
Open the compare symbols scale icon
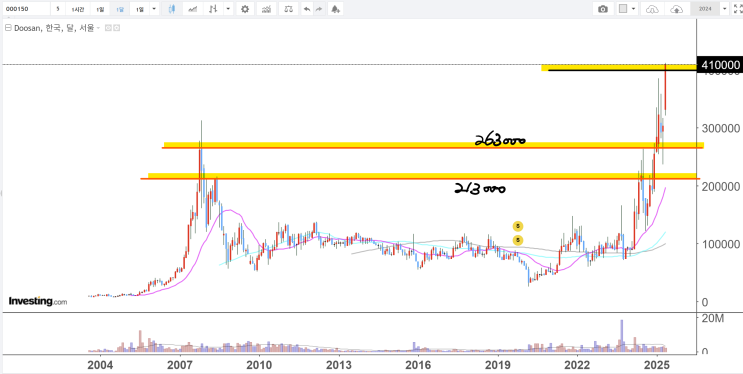pyautogui.click(x=289, y=9)
